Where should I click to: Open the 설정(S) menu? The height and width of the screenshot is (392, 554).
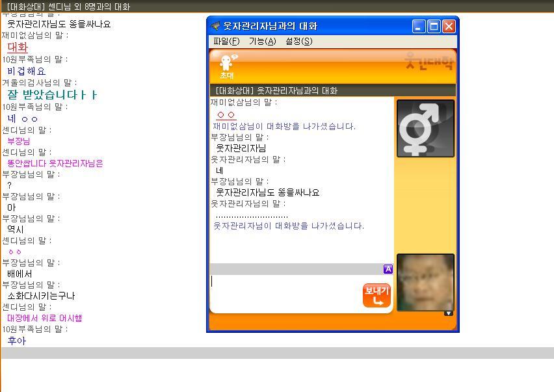tap(299, 42)
